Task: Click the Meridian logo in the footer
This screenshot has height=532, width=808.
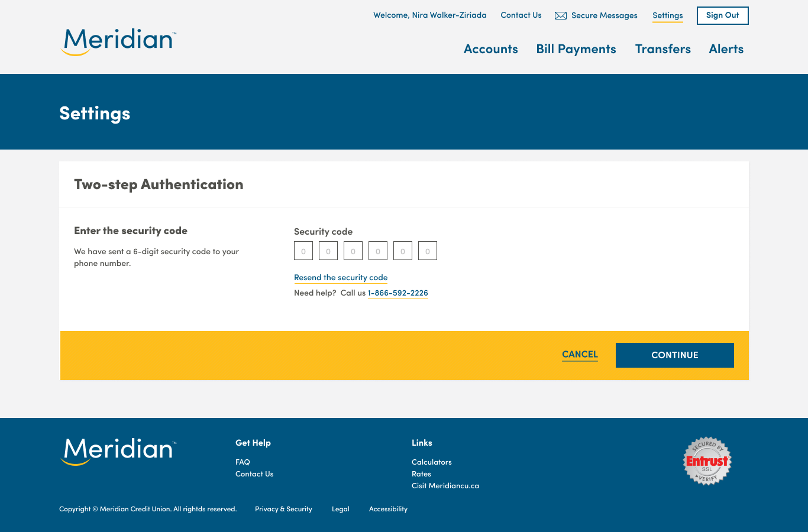Action: pos(118,452)
